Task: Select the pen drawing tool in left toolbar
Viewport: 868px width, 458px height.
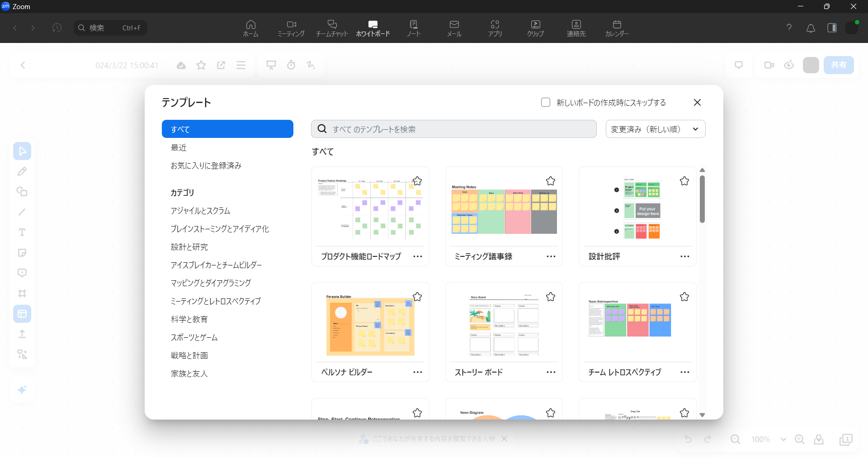Action: [x=22, y=171]
